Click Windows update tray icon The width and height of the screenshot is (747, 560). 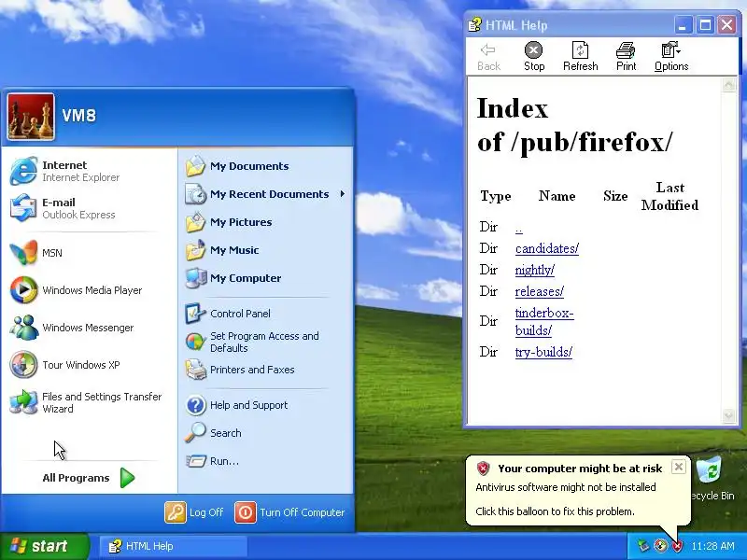(660, 546)
